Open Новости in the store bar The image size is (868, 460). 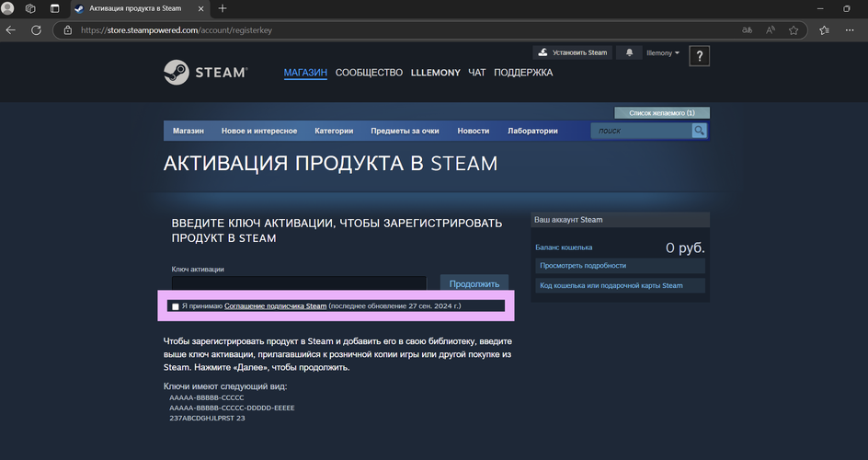click(x=474, y=131)
